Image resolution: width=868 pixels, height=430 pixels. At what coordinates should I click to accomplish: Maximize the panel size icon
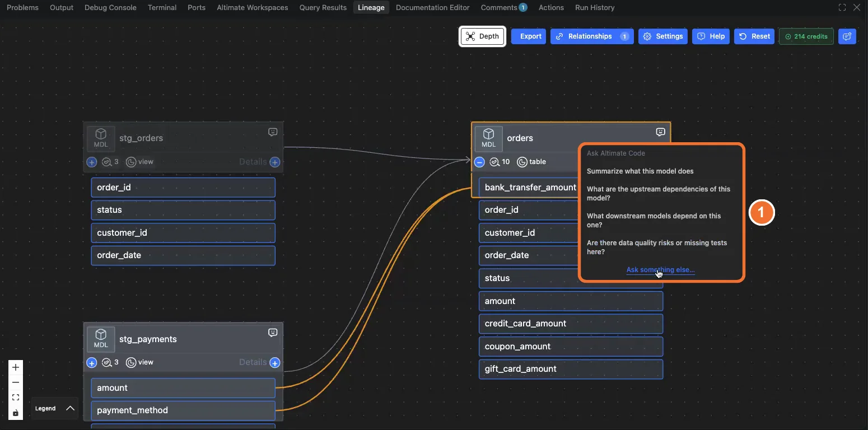click(842, 7)
